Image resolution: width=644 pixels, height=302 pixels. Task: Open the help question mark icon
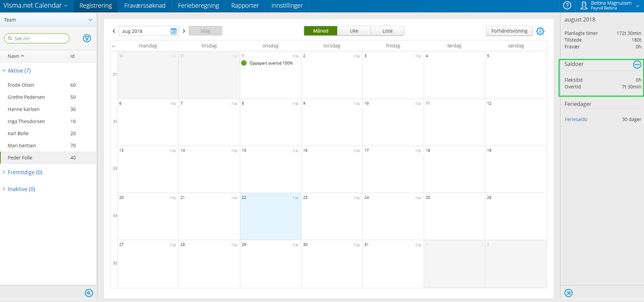[x=567, y=6]
